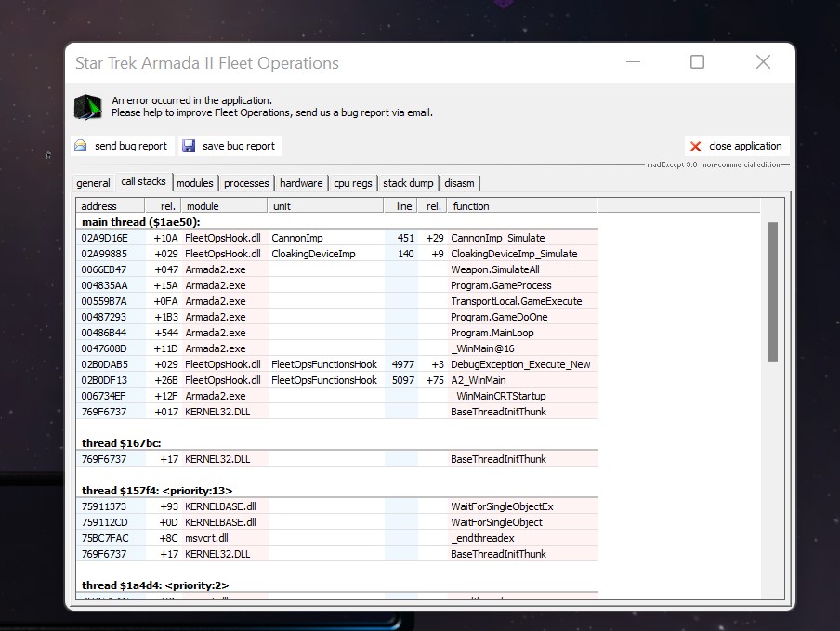Click the unit column header
The width and height of the screenshot is (840, 631).
coord(325,206)
